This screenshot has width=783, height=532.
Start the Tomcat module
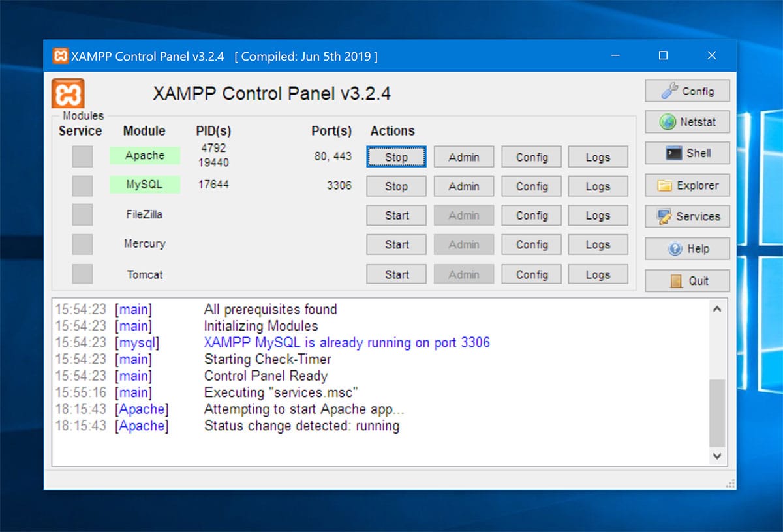[396, 274]
